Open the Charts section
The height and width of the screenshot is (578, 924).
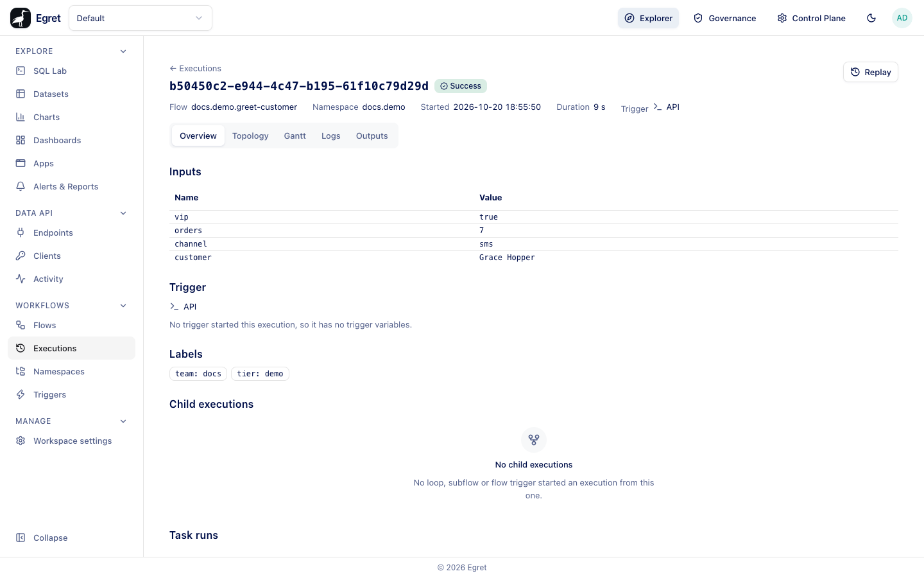click(71, 117)
